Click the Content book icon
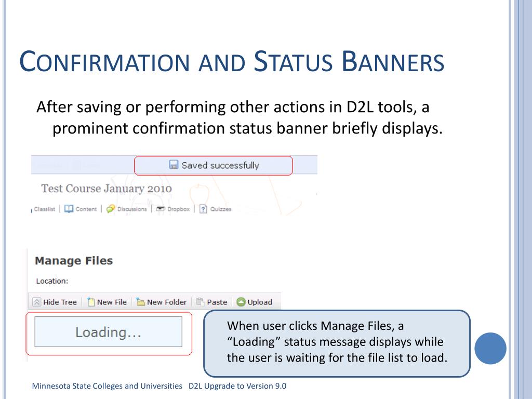The image size is (532, 399). click(69, 209)
